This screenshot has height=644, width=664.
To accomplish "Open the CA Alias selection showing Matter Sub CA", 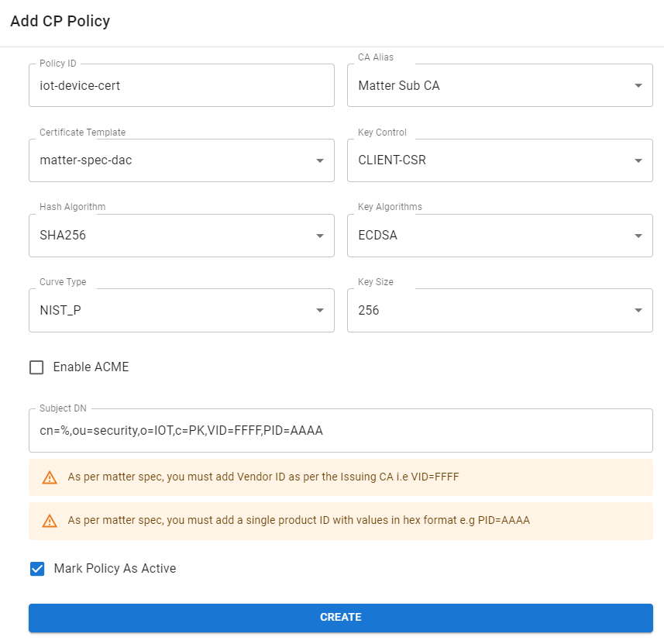I will (x=500, y=85).
